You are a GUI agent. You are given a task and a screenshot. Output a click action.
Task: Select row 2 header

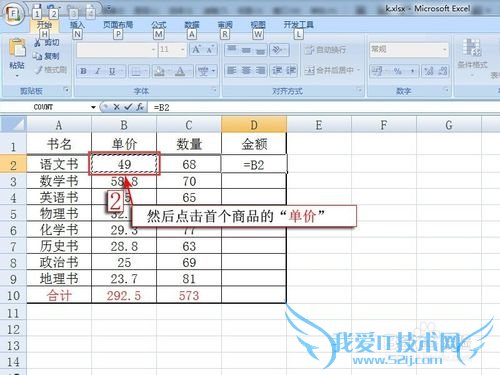[x=13, y=164]
